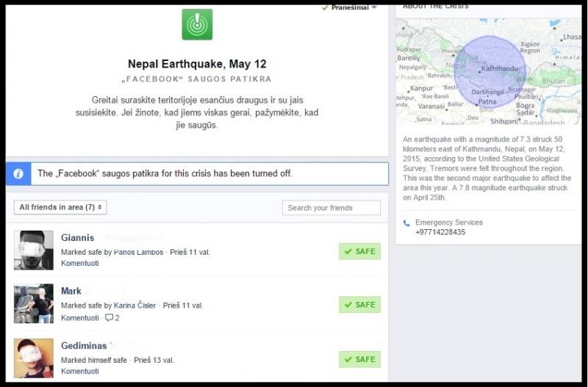The width and height of the screenshot is (588, 387).
Task: Click the Nepal crisis area map
Action: click(x=489, y=71)
